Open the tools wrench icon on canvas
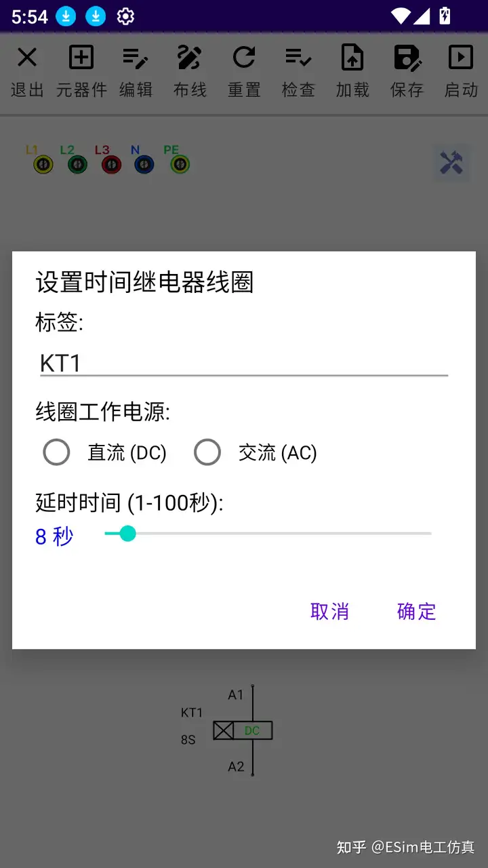The height and width of the screenshot is (868, 488). 451,163
